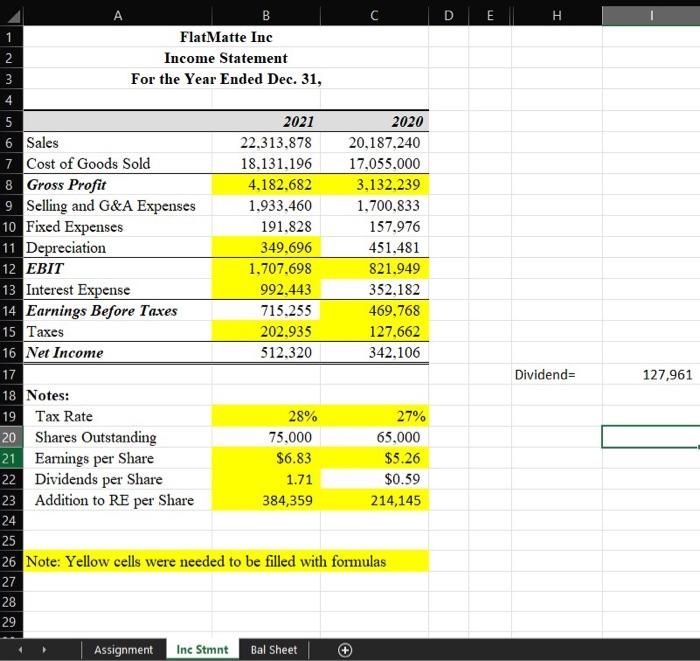This screenshot has height=661, width=700.
Task: Select column B header
Action: point(266,16)
